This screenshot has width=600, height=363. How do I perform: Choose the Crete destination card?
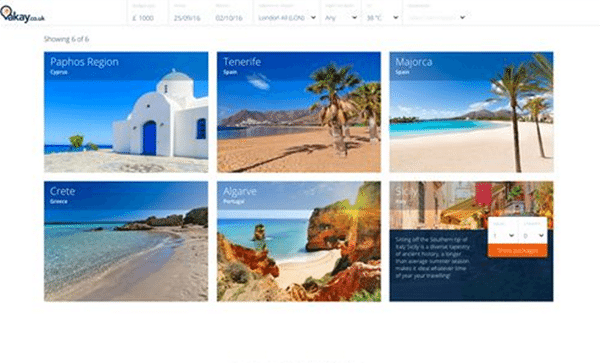[x=126, y=241]
